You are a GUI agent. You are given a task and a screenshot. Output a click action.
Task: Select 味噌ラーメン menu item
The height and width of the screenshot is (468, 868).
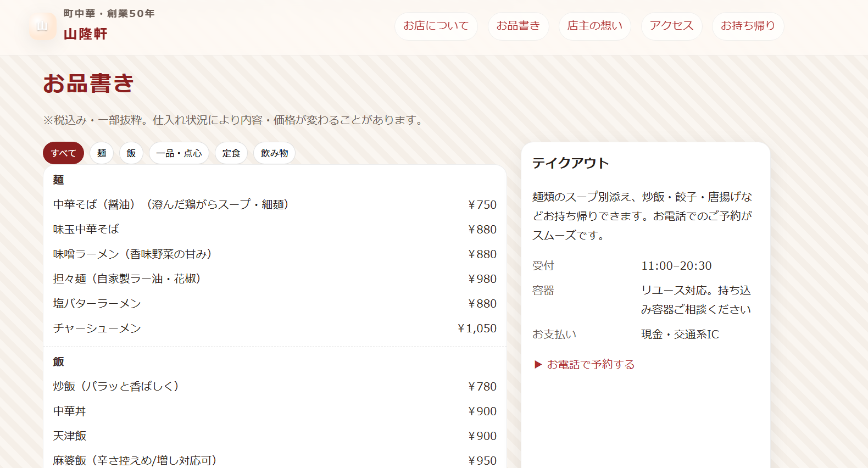[x=275, y=254]
